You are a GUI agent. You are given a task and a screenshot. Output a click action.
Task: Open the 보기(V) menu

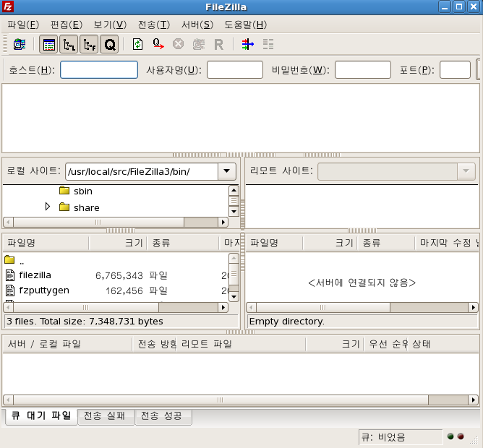pos(110,25)
